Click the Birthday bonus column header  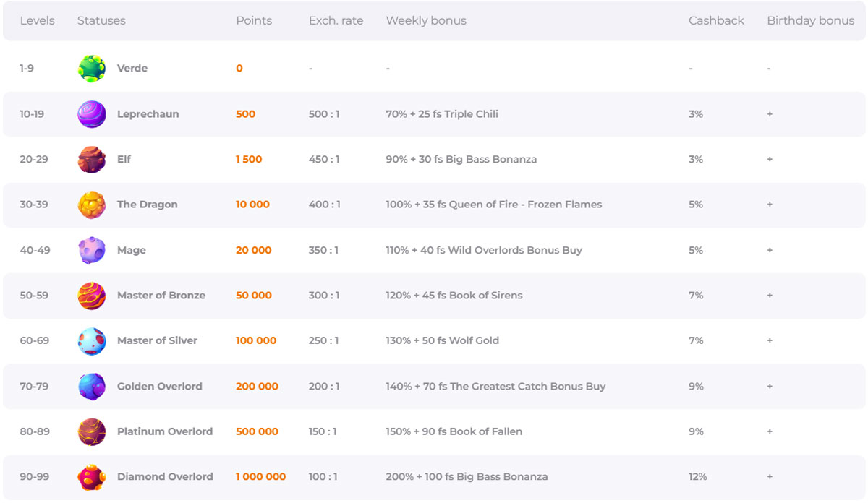point(810,20)
